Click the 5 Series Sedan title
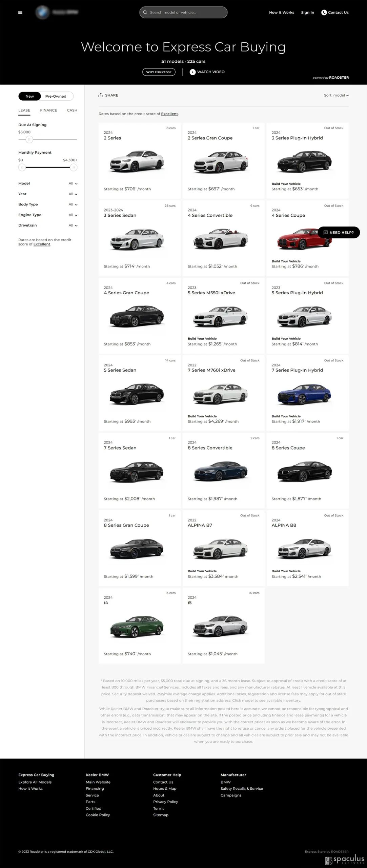Image resolution: width=367 pixels, height=868 pixels. (x=120, y=370)
